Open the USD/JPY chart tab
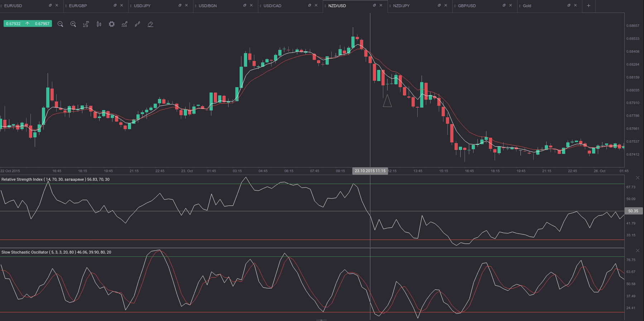The image size is (644, 321). (142, 6)
